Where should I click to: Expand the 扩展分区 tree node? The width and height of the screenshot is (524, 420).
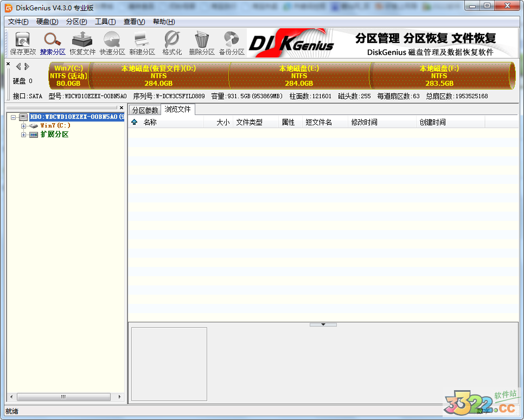coord(23,135)
